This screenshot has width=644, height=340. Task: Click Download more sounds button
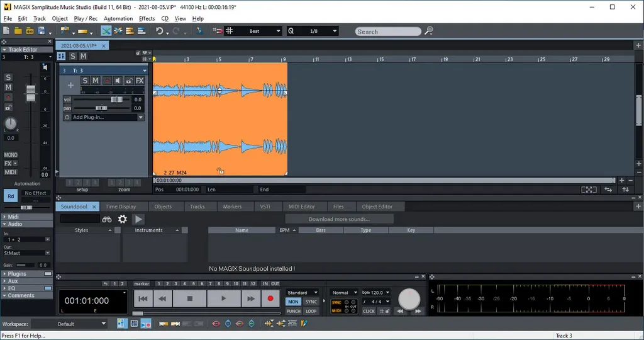[x=339, y=219]
